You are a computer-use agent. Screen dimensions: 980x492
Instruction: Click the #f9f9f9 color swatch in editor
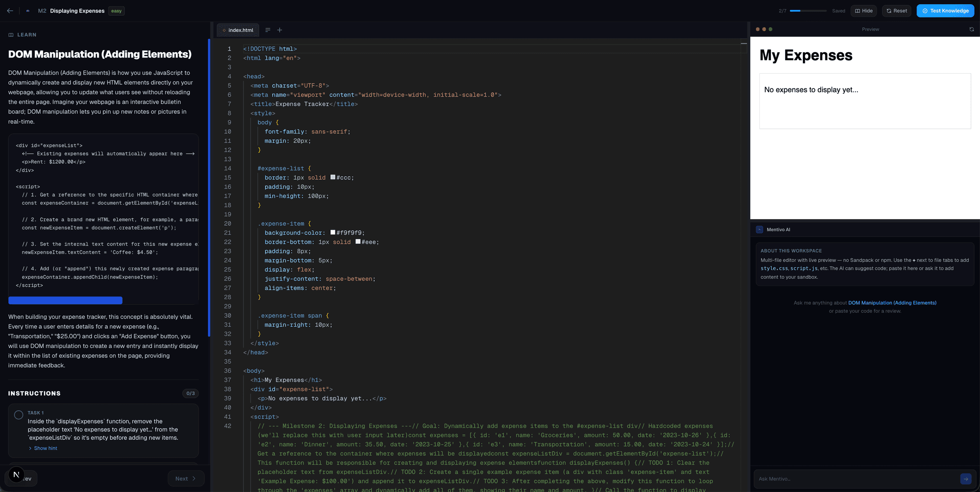333,233
